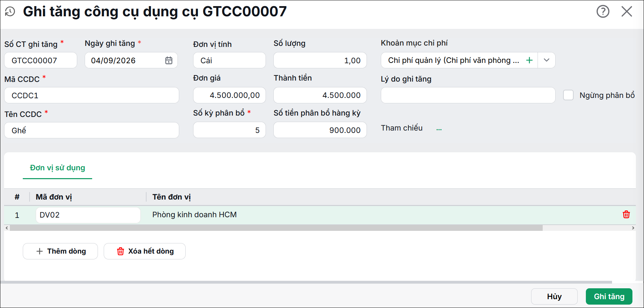Click the Hủy button
Image resolution: width=644 pixels, height=308 pixels.
coord(554,296)
